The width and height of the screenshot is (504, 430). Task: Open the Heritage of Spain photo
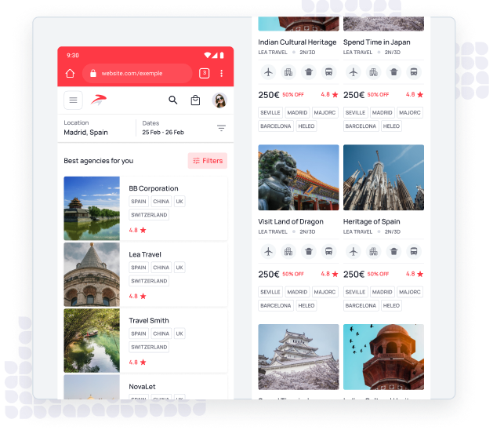point(383,177)
